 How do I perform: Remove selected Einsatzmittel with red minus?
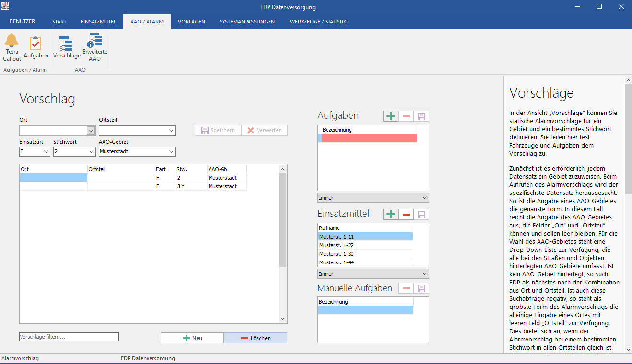click(x=406, y=214)
